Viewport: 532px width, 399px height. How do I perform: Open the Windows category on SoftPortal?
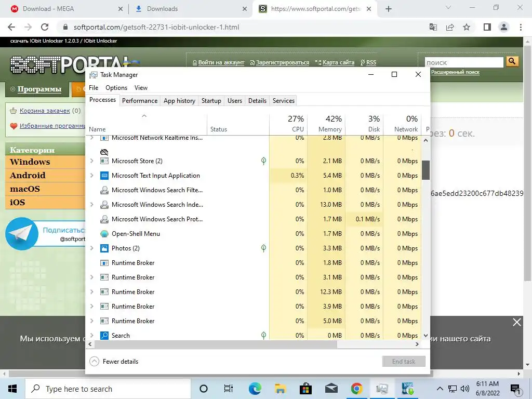(x=30, y=162)
